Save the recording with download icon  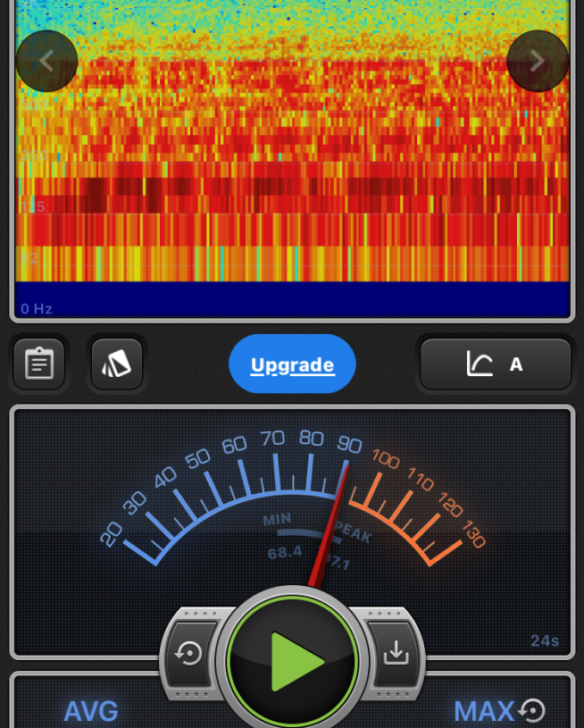pyautogui.click(x=395, y=654)
